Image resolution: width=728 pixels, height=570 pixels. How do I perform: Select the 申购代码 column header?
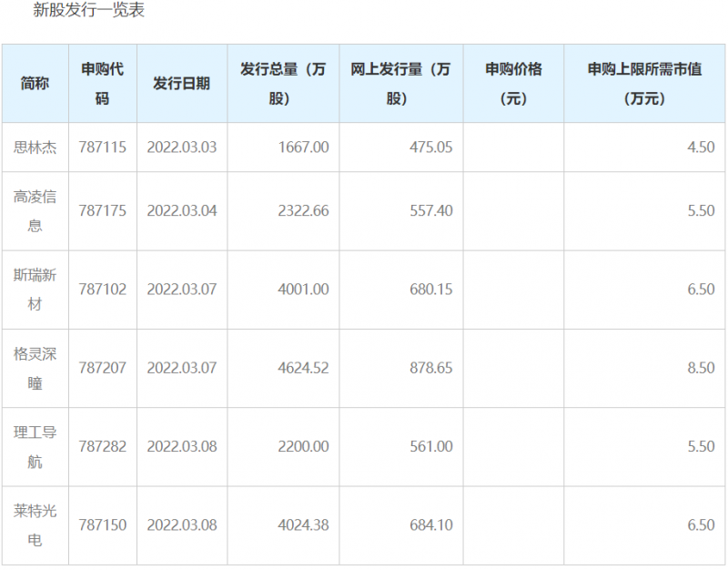pyautogui.click(x=103, y=84)
